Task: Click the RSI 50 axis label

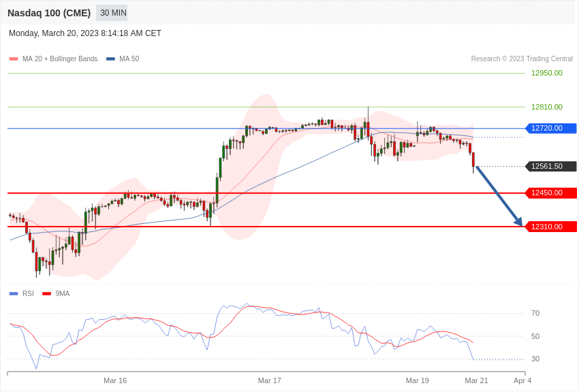Action: click(x=535, y=336)
